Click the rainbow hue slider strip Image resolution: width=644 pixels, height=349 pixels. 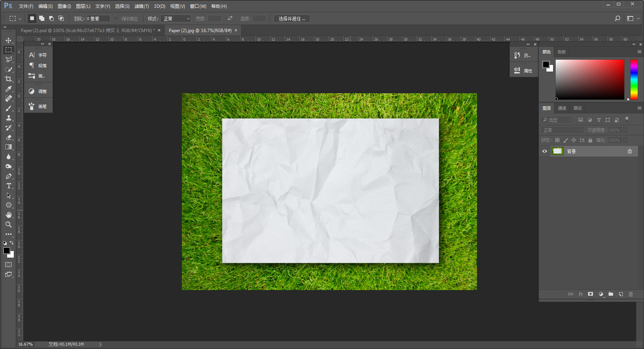(634, 79)
